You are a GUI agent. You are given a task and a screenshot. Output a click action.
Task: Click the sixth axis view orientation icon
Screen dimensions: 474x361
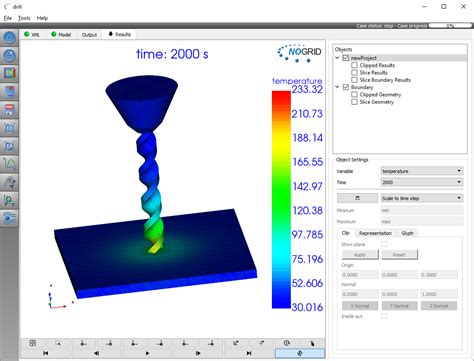coord(210,343)
